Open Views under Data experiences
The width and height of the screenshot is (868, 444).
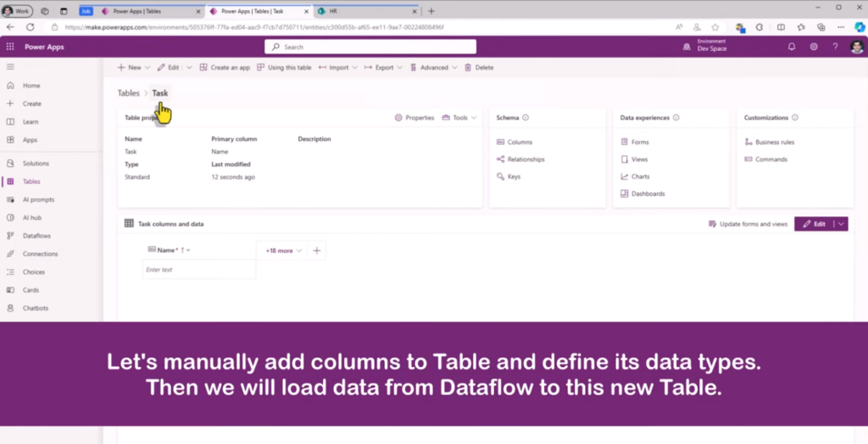634,159
